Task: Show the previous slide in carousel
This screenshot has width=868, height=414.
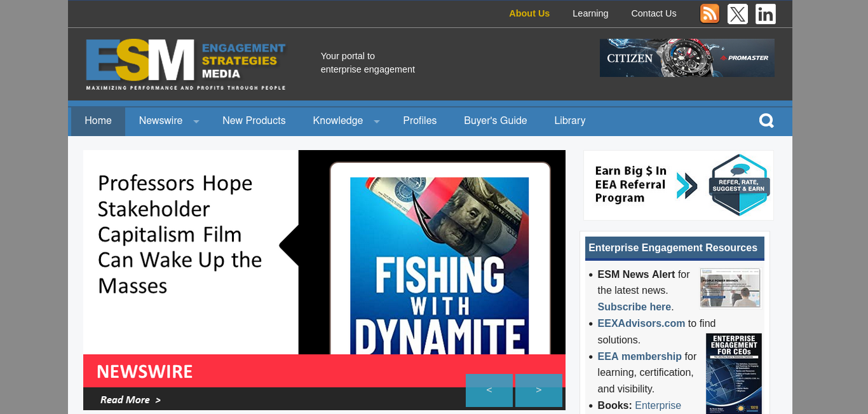Action: tap(489, 390)
